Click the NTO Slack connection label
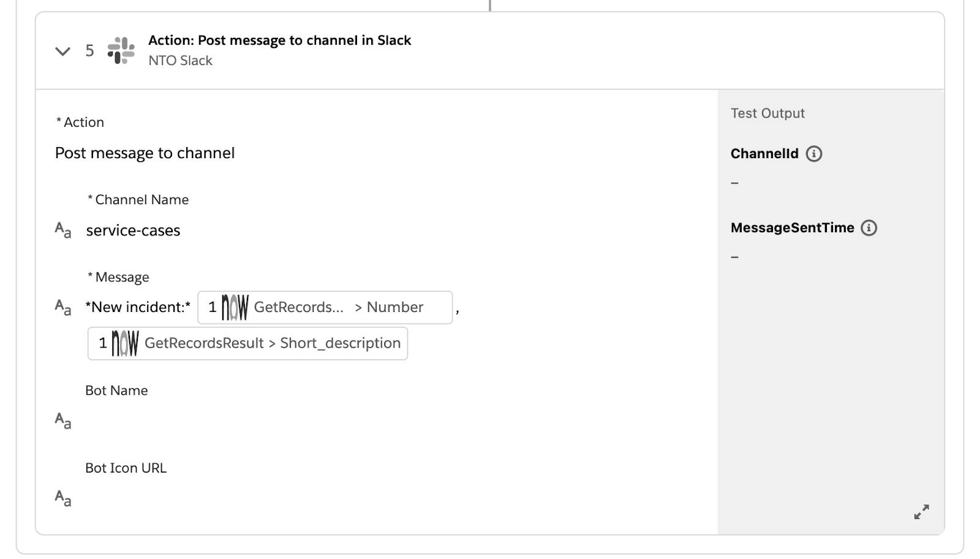 pos(180,61)
